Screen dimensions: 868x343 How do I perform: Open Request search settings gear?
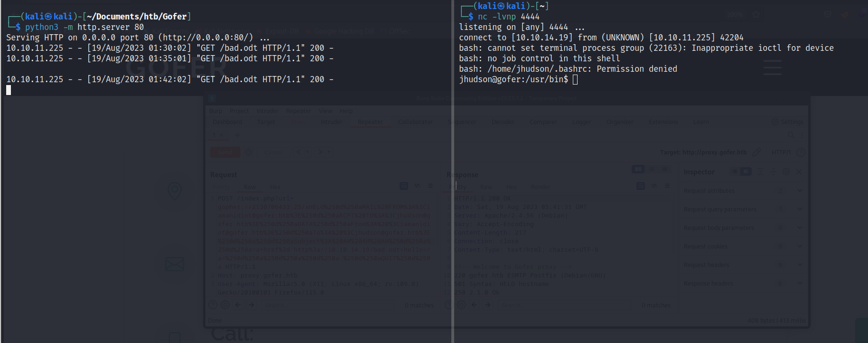(225, 305)
